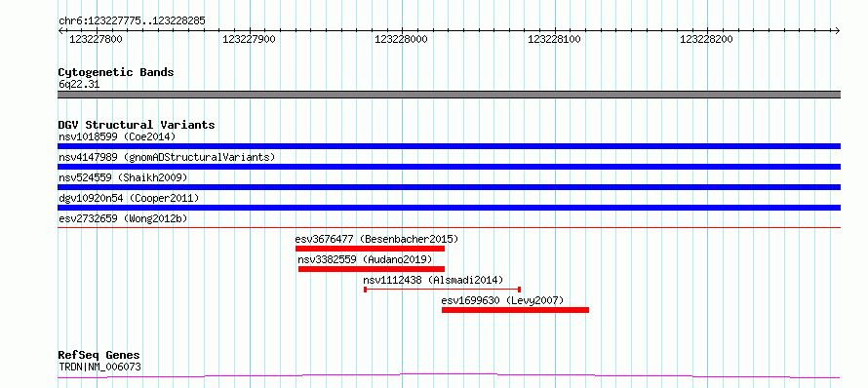Click the chr6:123227775..123228285 region label
The height and width of the screenshot is (388, 868).
pos(132,21)
